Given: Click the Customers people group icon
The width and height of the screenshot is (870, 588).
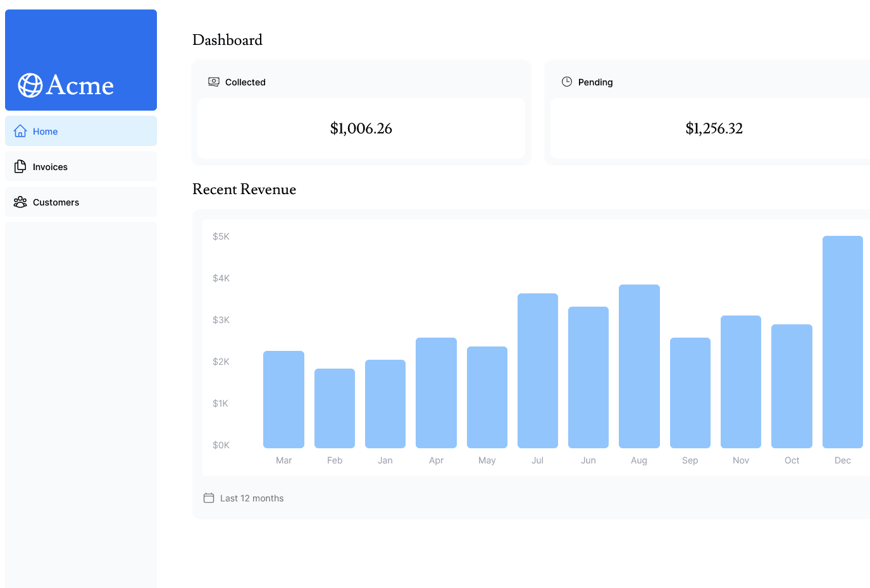Looking at the screenshot, I should coord(20,202).
